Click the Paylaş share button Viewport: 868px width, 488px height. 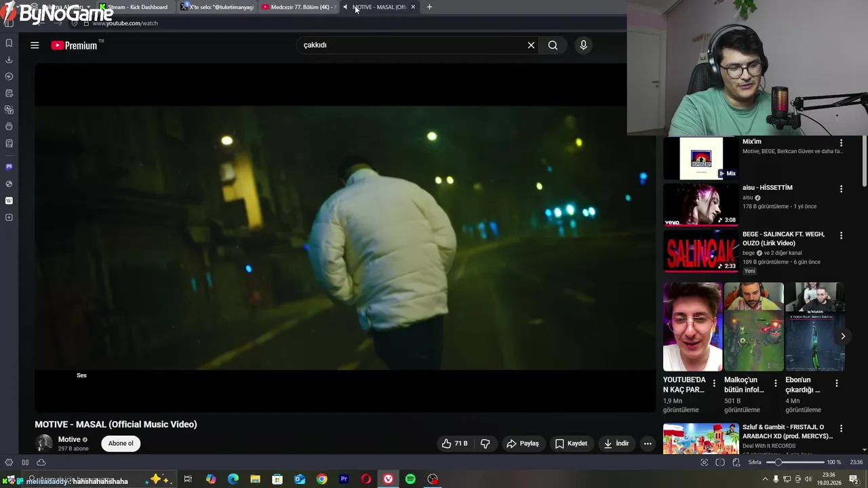[522, 443]
